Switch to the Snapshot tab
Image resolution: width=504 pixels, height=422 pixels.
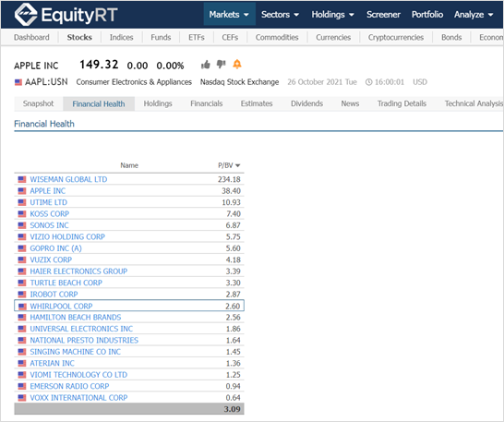tap(38, 103)
